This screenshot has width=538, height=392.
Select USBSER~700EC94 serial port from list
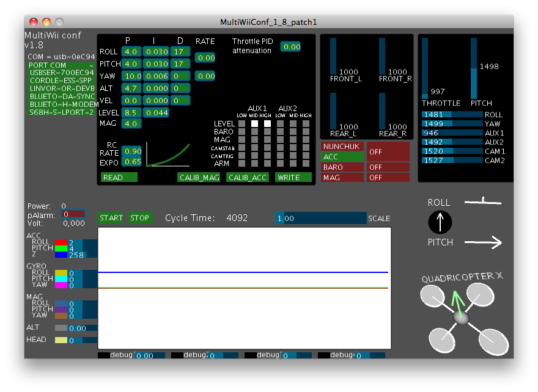click(x=61, y=73)
